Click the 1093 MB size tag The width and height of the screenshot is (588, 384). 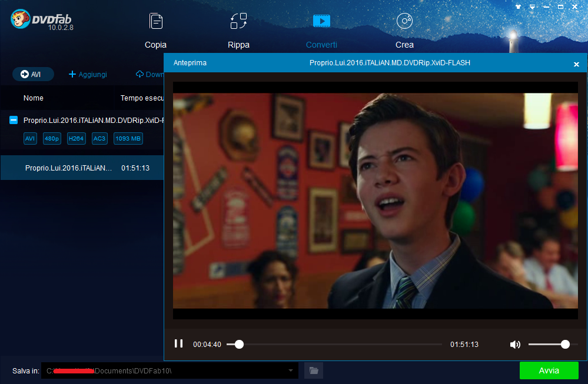(x=128, y=138)
